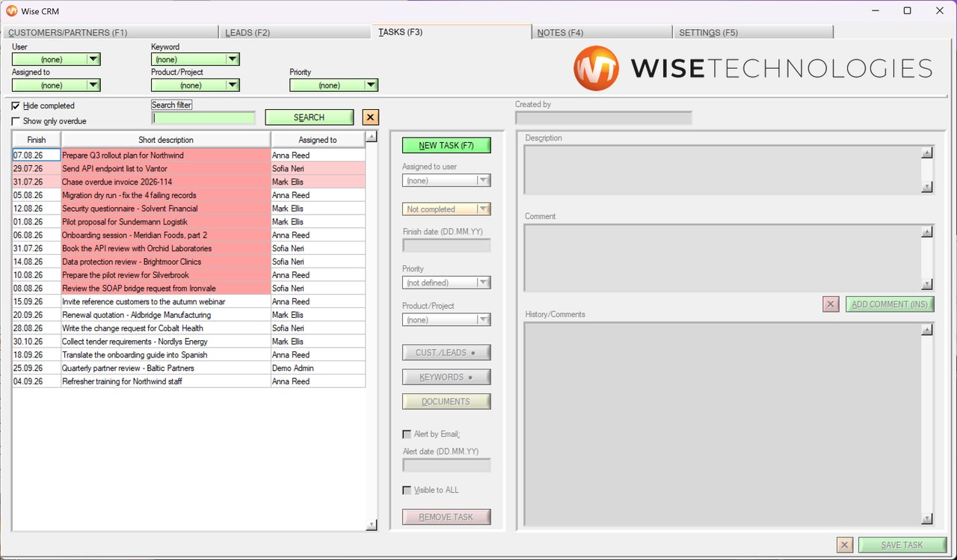Click the up arrow in the History/Comments box

(x=927, y=330)
